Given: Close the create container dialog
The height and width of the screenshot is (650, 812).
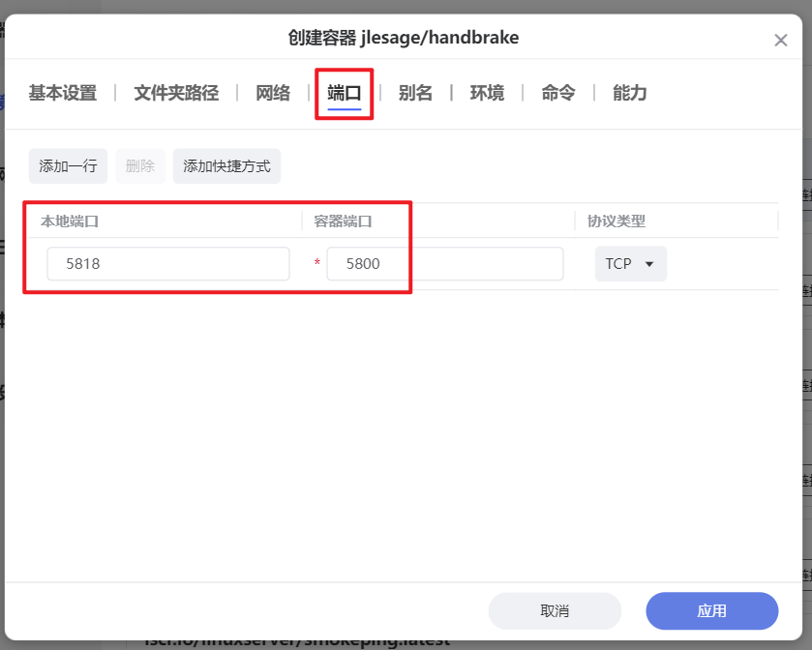Looking at the screenshot, I should click(780, 41).
